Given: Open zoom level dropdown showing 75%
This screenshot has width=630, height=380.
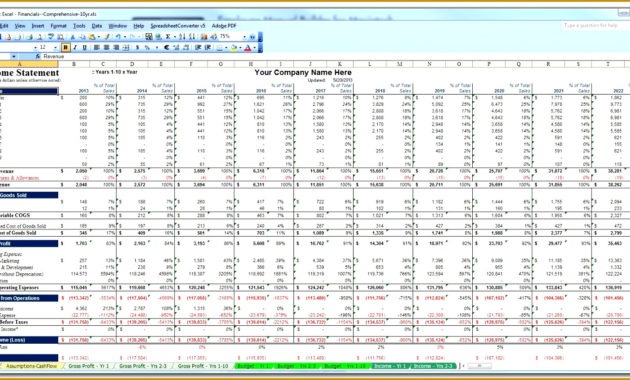Looking at the screenshot, I should click(x=244, y=37).
